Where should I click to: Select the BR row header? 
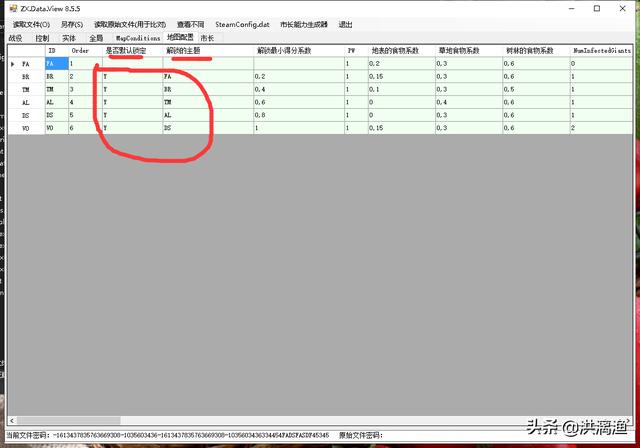(x=24, y=76)
